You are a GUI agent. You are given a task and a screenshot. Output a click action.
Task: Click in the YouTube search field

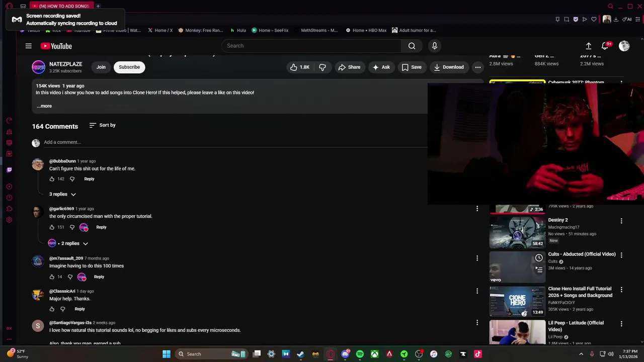pyautogui.click(x=312, y=46)
